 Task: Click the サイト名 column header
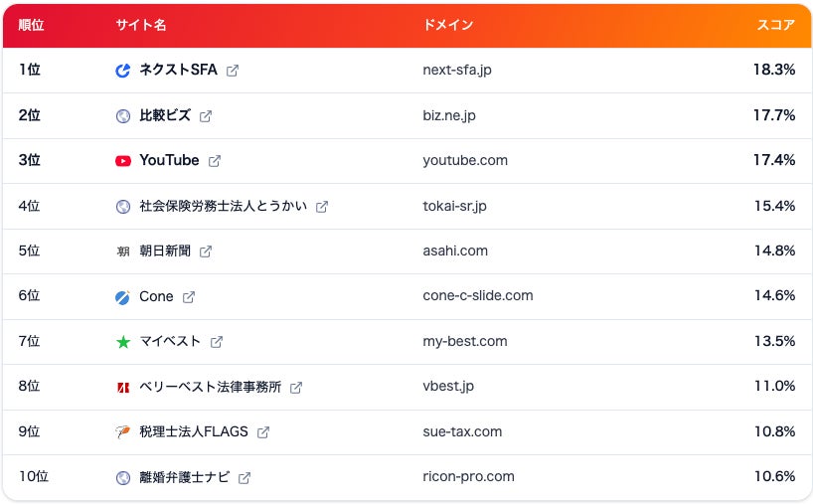tap(140, 25)
